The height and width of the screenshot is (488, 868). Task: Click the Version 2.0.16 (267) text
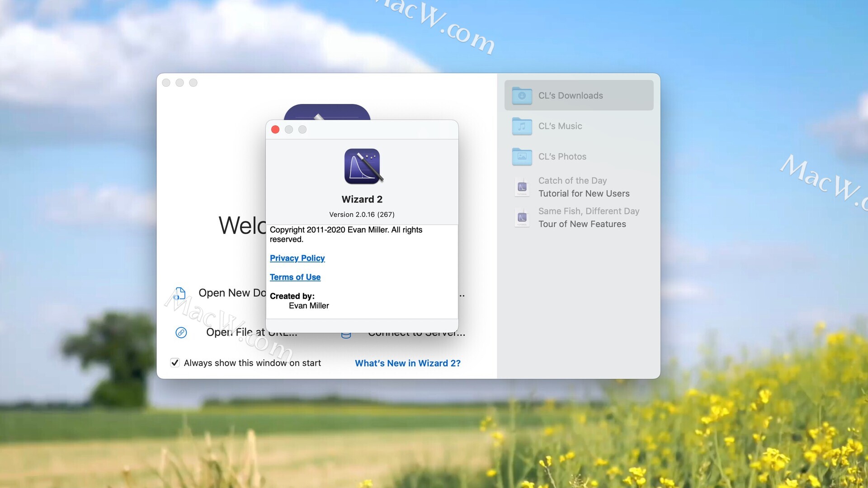(x=362, y=215)
